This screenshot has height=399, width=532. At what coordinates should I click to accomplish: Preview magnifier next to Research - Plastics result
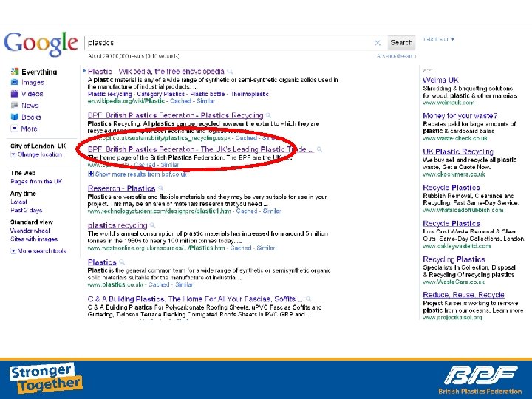coord(160,188)
